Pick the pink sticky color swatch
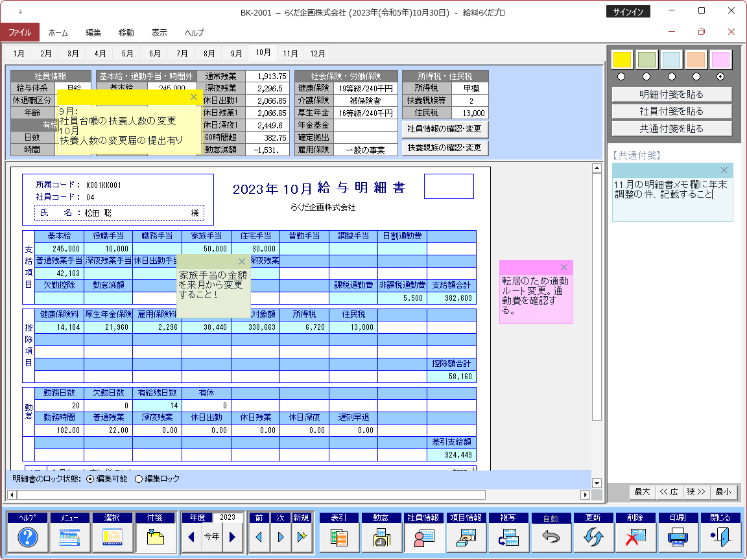This screenshot has height=560, width=747. point(721,60)
